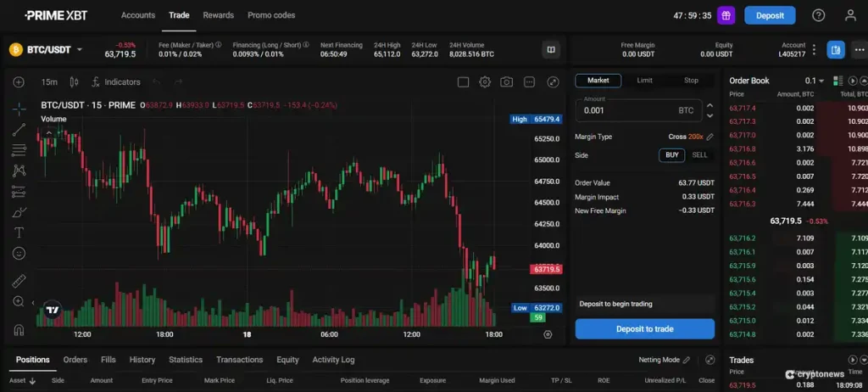Open the Accounts menu
This screenshot has height=392, width=868.
click(138, 15)
